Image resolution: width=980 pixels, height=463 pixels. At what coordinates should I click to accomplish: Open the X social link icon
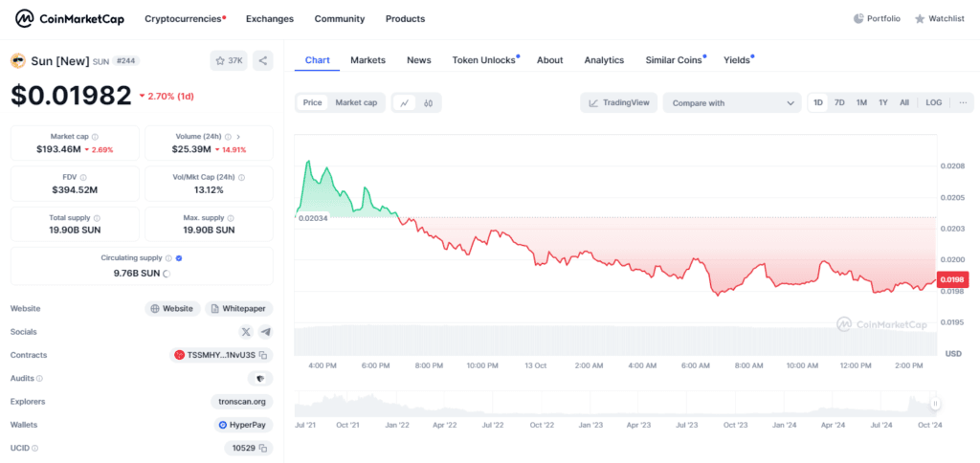[x=246, y=332]
